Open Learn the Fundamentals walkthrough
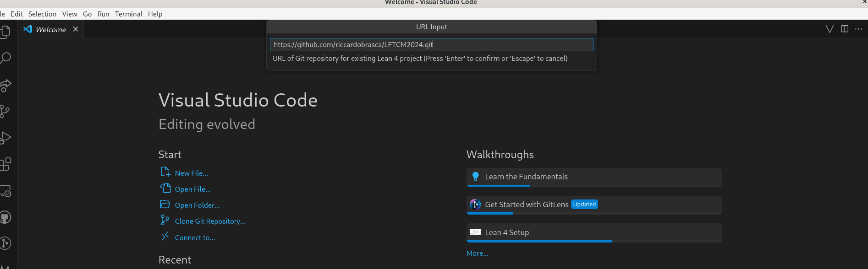Image resolution: width=868 pixels, height=269 pixels. pos(594,177)
